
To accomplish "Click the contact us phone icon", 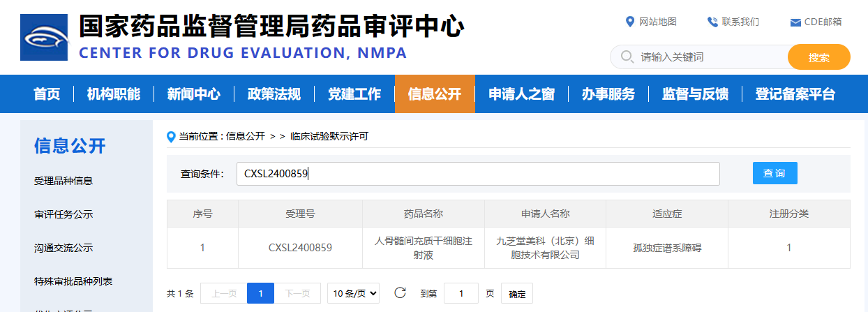I will point(712,22).
